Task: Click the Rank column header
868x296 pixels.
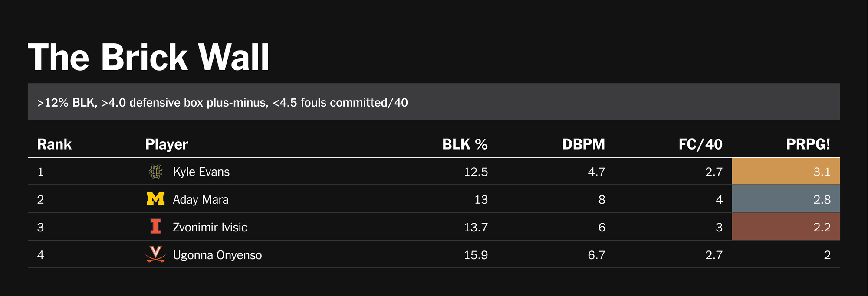Action: 54,144
